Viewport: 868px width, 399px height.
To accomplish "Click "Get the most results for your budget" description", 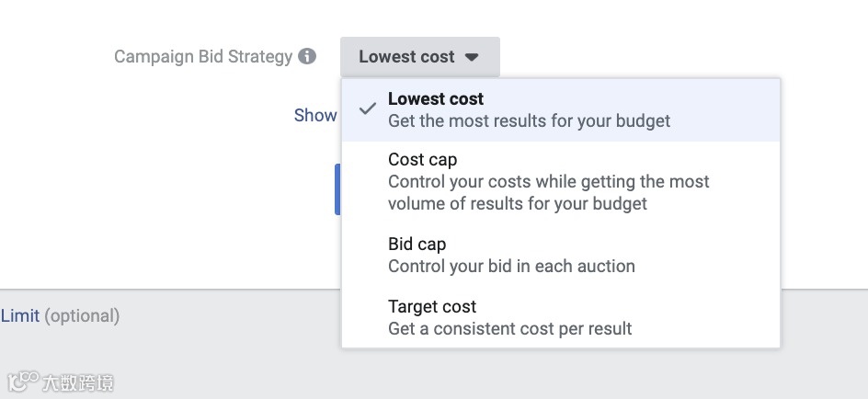I will [x=529, y=121].
